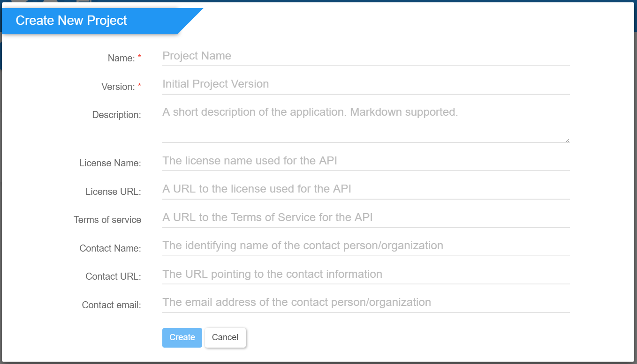
Task: Click the "Version:" field label
Action: pos(118,87)
